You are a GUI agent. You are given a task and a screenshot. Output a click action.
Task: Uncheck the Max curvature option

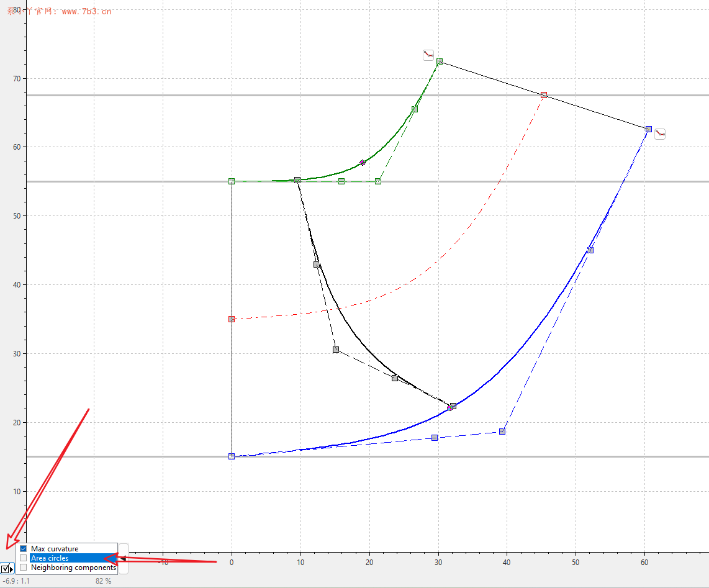23,548
